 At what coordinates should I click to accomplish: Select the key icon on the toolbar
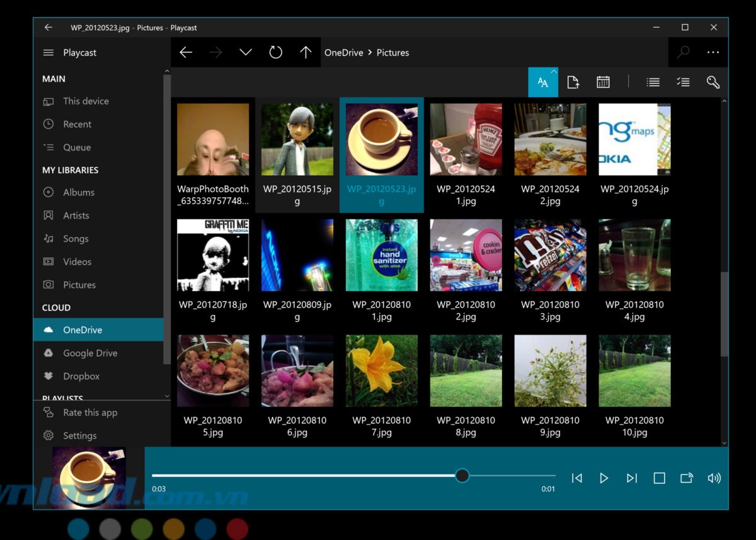pos(713,82)
